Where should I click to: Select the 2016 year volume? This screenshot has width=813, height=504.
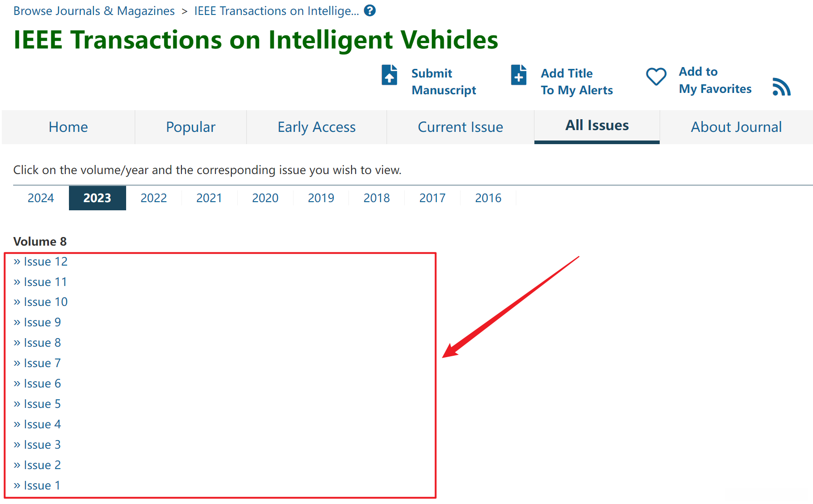488,198
